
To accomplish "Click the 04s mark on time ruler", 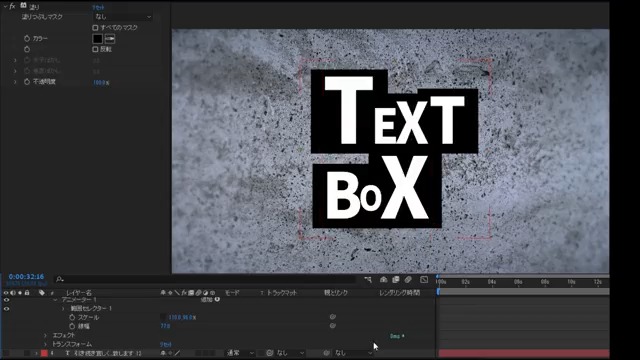I will click(492, 282).
